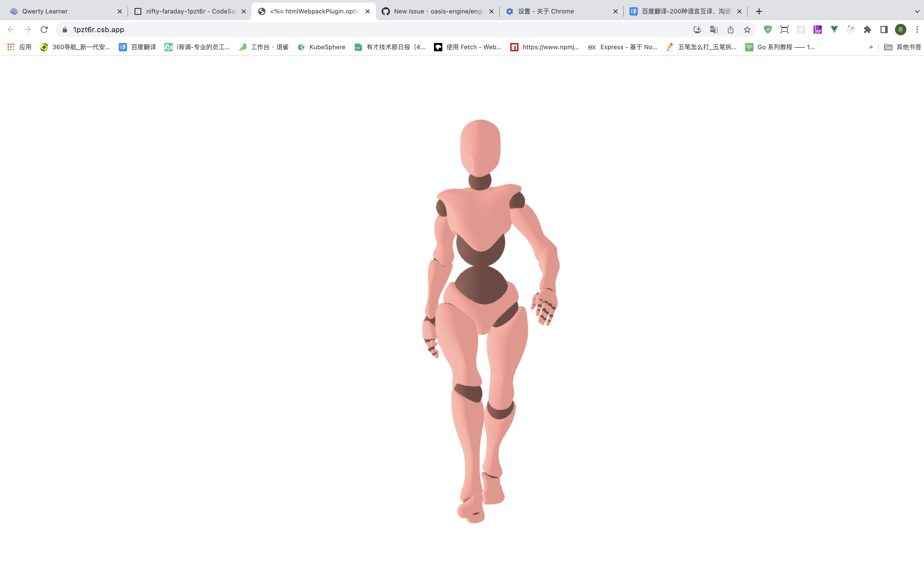This screenshot has height=570, width=924.
Task: Click the RP extension icon
Action: 818,29
